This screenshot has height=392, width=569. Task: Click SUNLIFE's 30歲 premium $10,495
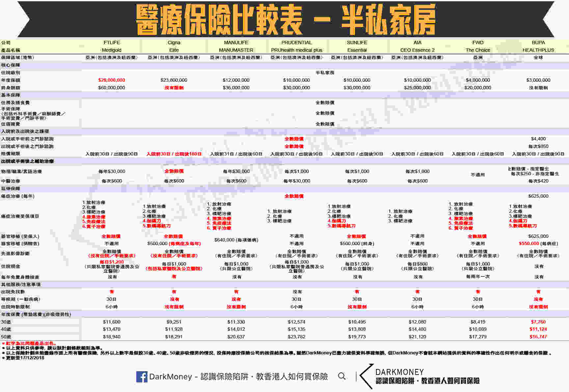[357, 322]
